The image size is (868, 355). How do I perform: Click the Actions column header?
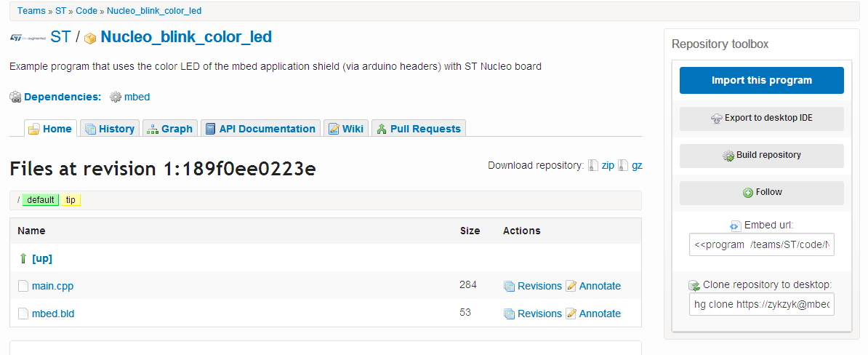(521, 231)
